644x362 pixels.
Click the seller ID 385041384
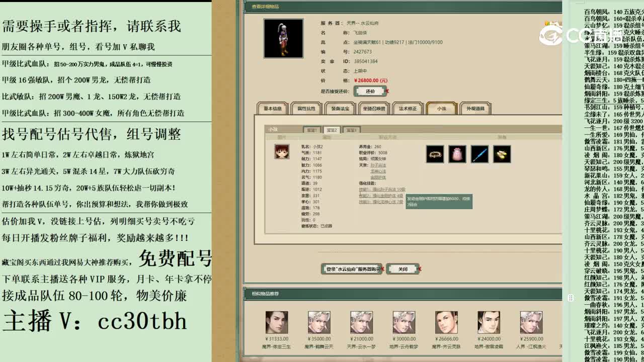366,61
